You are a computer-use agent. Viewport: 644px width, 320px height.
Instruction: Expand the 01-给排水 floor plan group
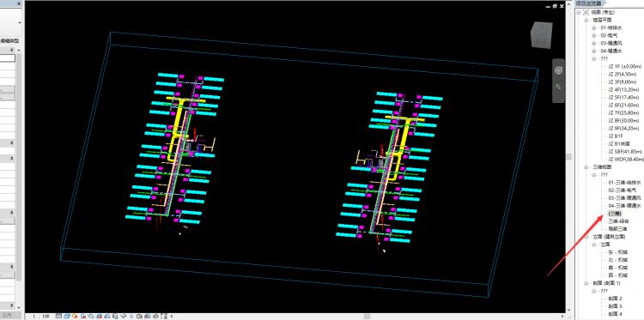[x=594, y=28]
